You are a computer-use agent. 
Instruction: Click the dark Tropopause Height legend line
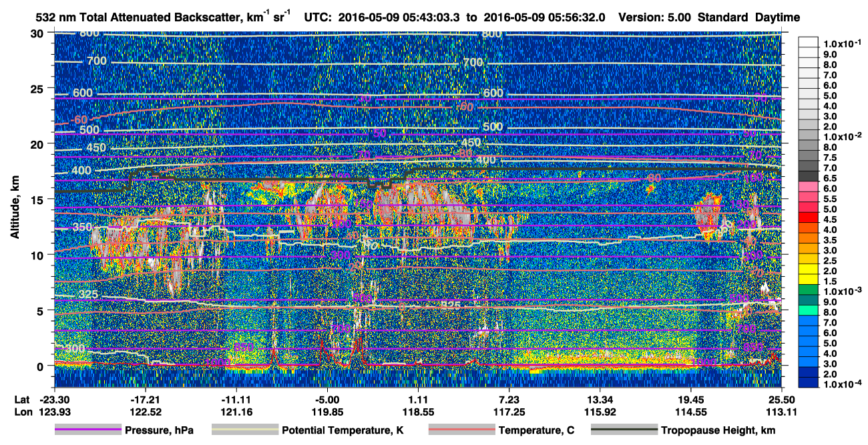point(623,430)
